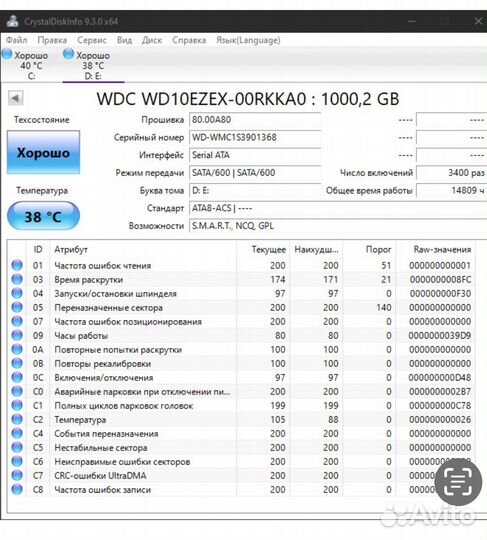Click status icon for Часы работы row
487x540 pixels.
coord(17,335)
